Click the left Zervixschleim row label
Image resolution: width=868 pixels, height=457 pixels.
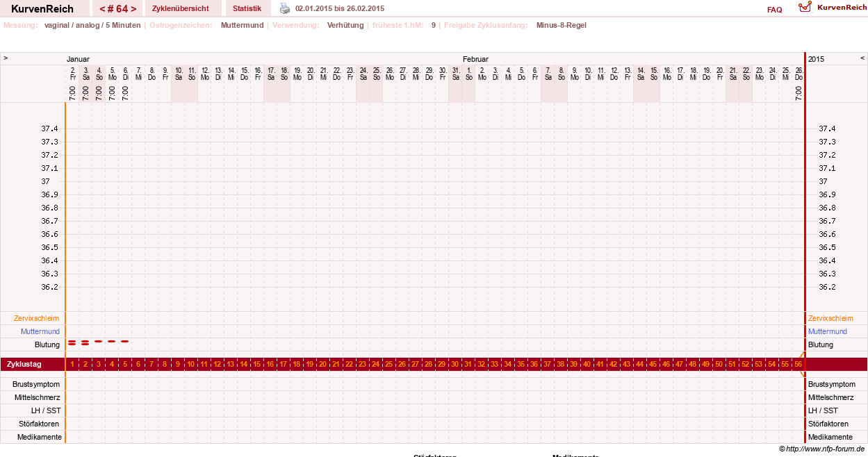[x=36, y=318]
